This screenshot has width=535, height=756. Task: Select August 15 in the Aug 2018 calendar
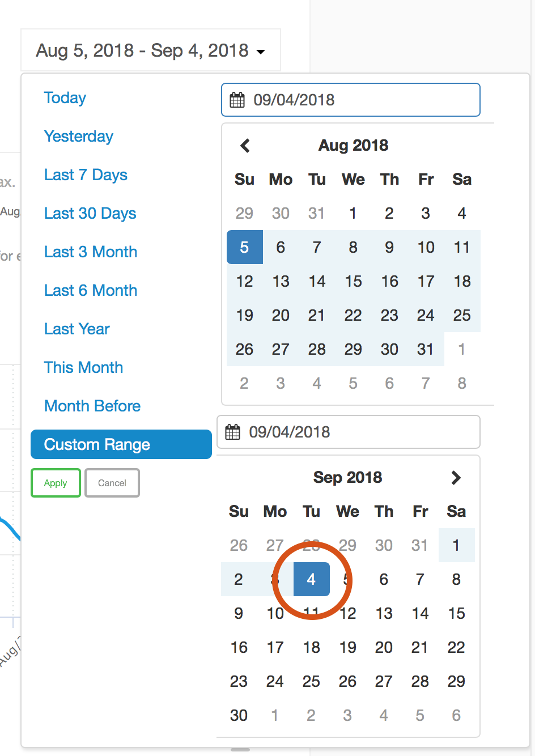[353, 281]
